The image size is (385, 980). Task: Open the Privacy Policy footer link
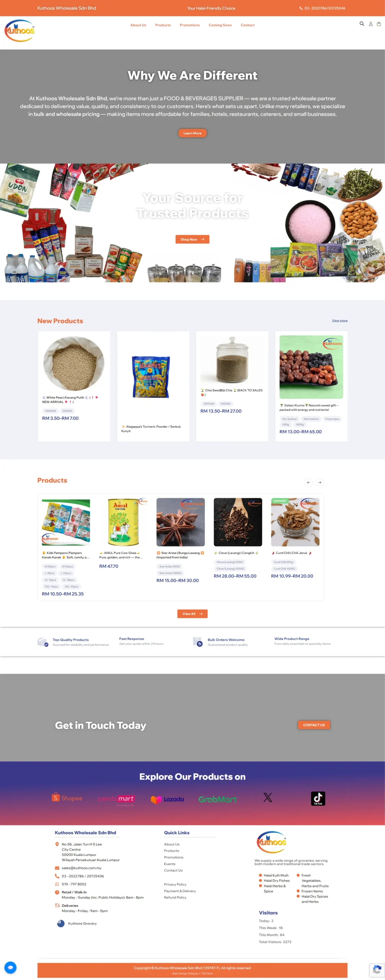[x=175, y=884]
